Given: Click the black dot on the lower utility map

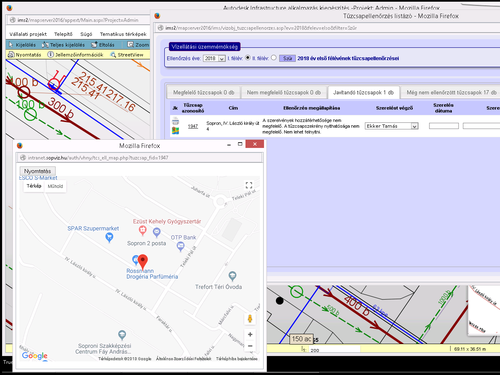Looking at the screenshot, I should point(279,301).
